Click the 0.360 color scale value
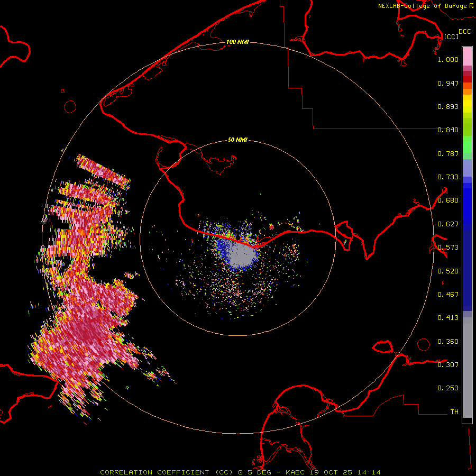The width and height of the screenshot is (476, 476). coord(448,342)
